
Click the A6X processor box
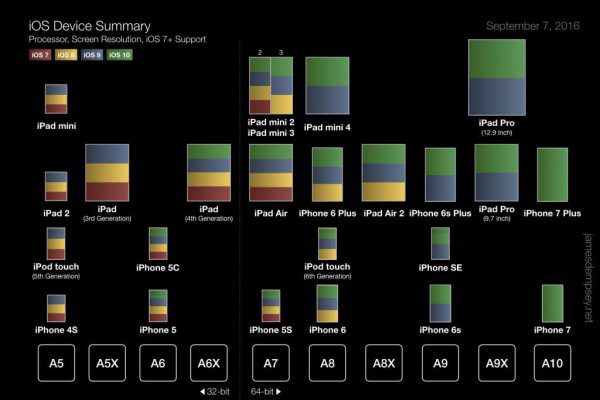(209, 363)
